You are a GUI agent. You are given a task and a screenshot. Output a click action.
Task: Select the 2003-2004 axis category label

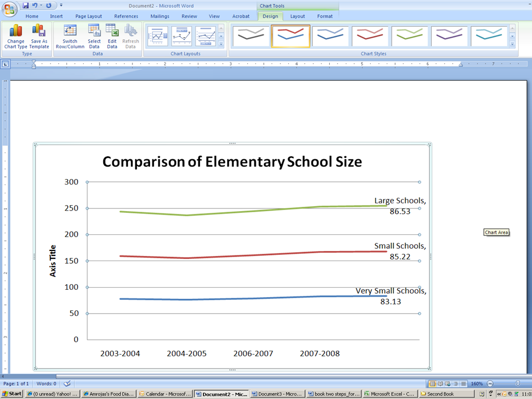(120, 354)
